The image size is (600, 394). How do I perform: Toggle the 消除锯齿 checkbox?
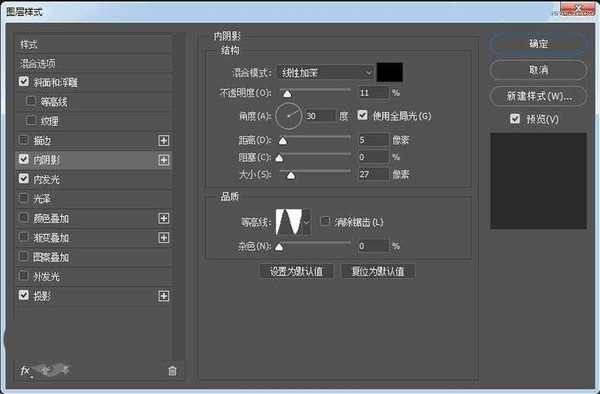click(325, 221)
